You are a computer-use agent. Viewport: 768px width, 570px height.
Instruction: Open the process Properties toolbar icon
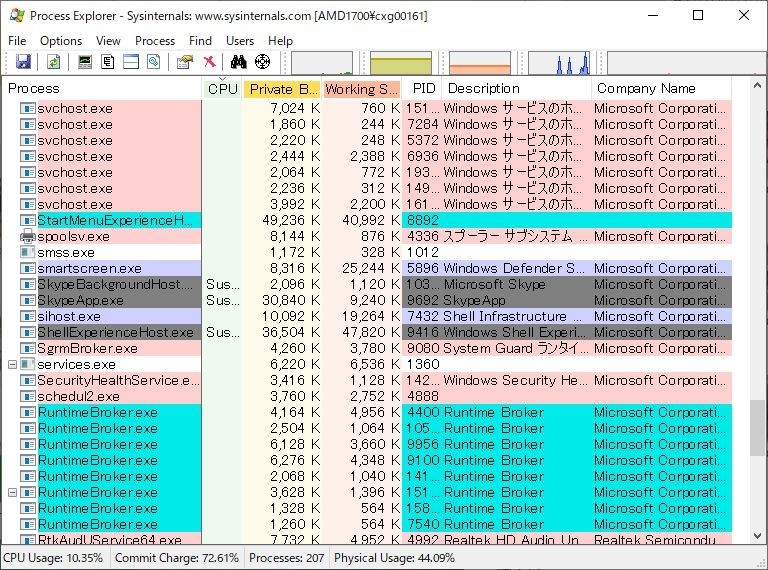coord(185,62)
